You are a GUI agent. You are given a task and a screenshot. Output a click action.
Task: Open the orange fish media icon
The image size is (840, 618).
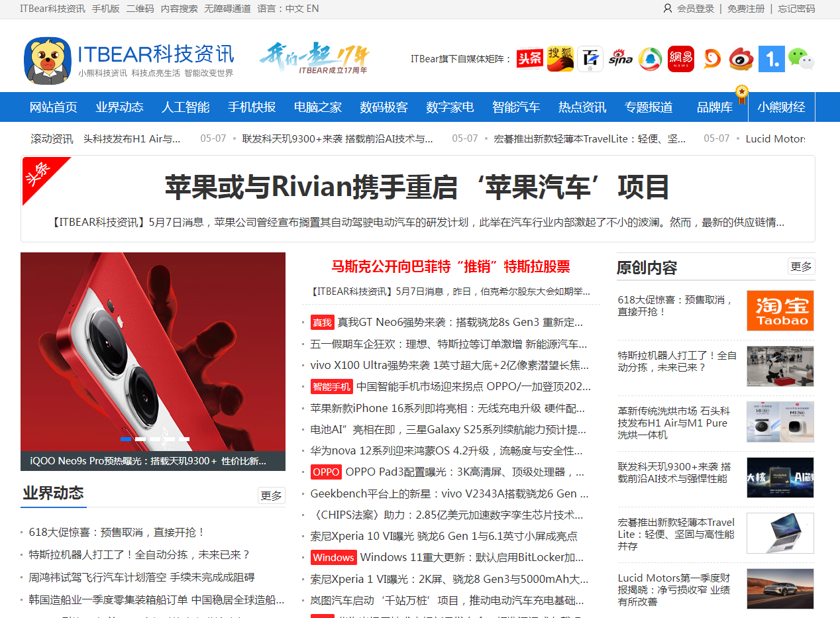[x=711, y=59]
